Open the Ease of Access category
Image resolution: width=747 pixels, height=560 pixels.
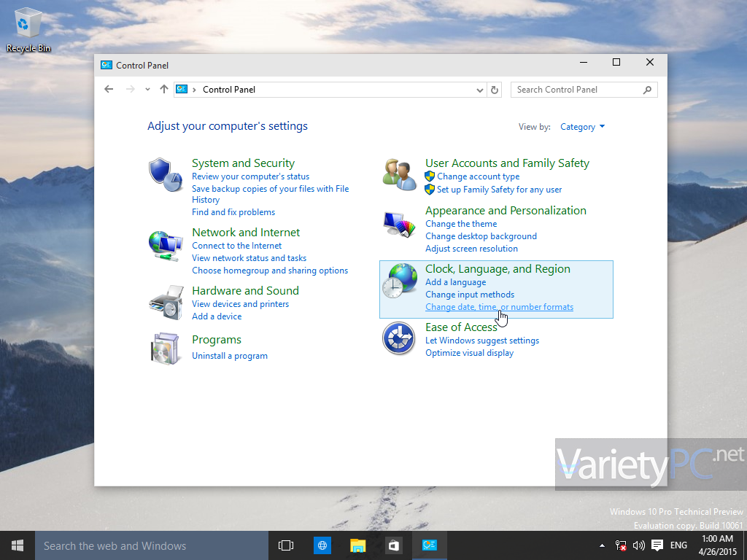[x=461, y=327]
